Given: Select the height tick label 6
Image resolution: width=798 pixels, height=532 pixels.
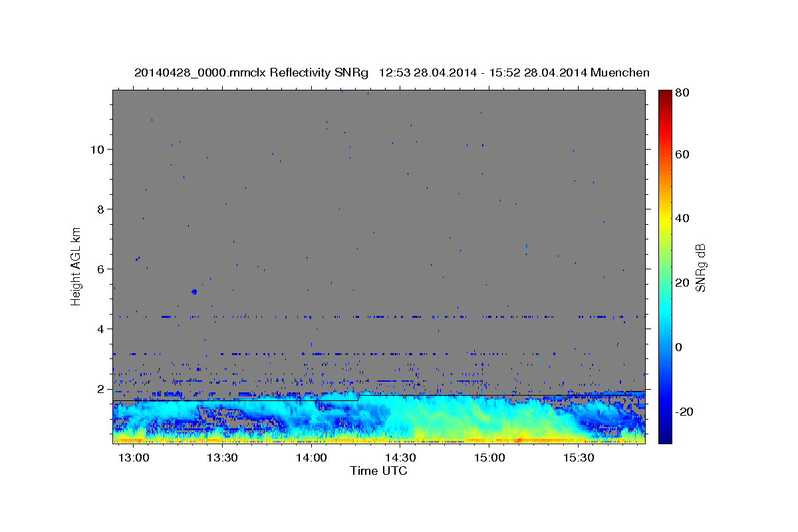Looking at the screenshot, I should (x=102, y=269).
